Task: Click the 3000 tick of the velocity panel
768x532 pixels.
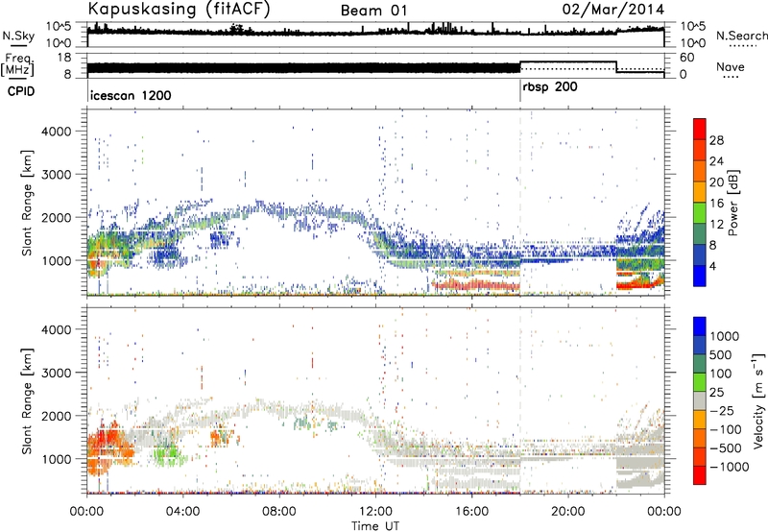Action: pyautogui.click(x=56, y=373)
